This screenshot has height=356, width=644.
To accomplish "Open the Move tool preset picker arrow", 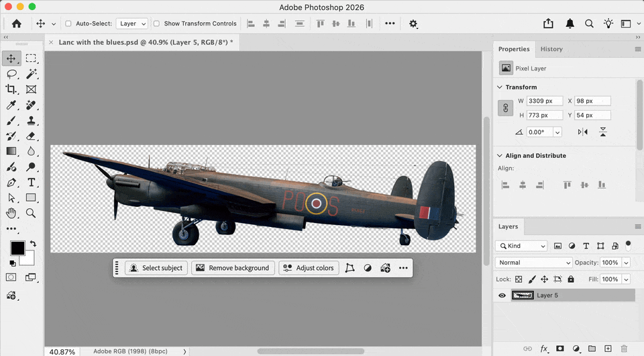I will point(54,24).
